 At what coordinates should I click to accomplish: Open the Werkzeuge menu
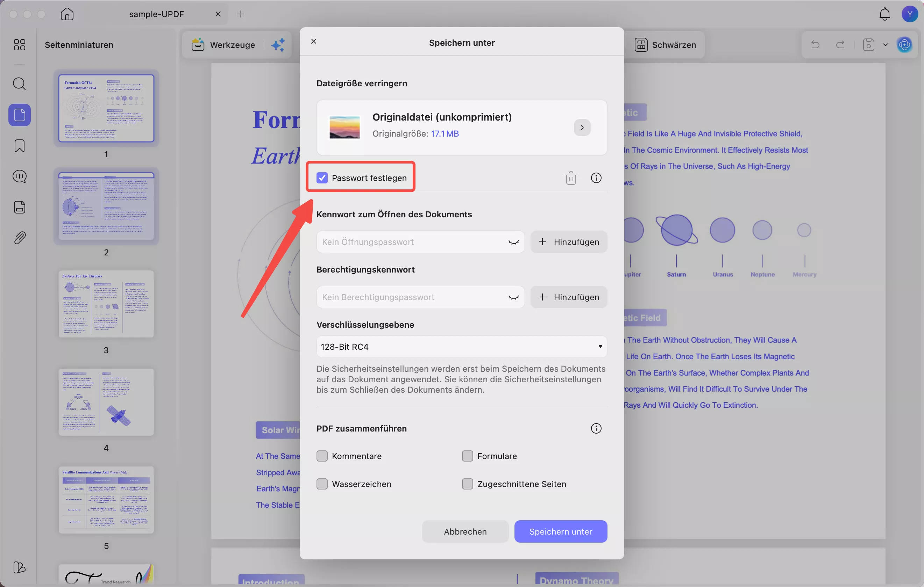pyautogui.click(x=222, y=44)
